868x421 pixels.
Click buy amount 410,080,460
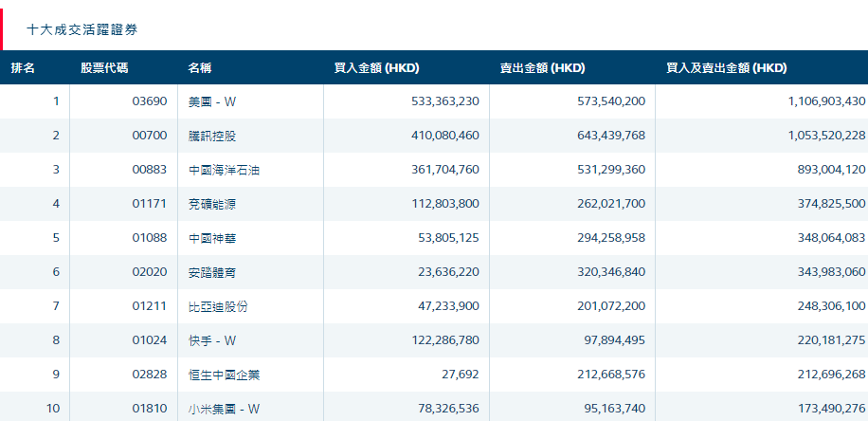tap(445, 136)
